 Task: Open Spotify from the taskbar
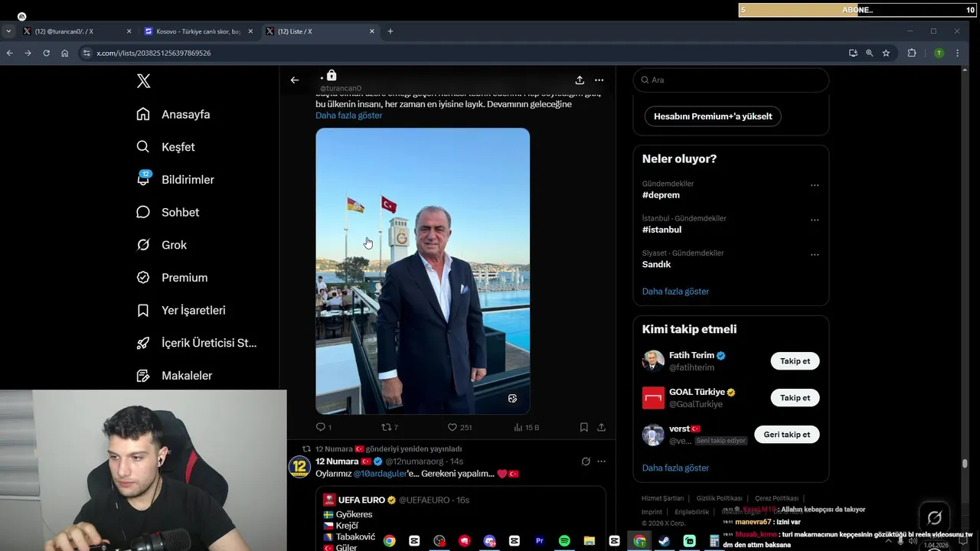coord(564,541)
